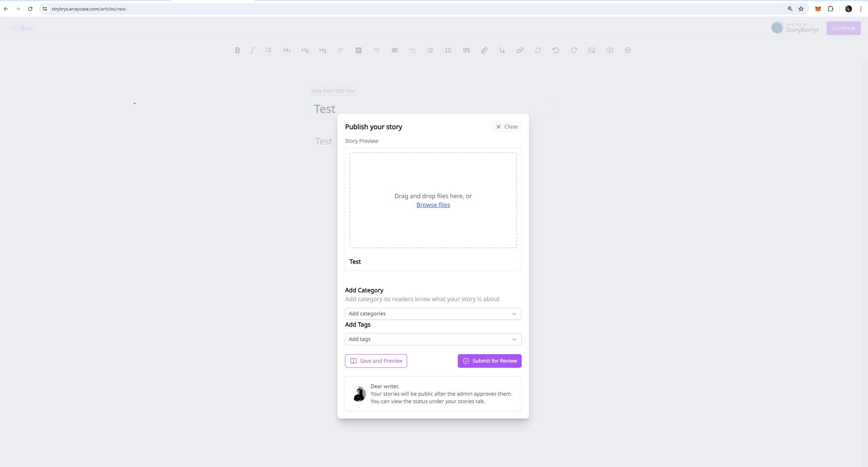Click the insert link icon
This screenshot has width=868, height=467.
(x=520, y=50)
